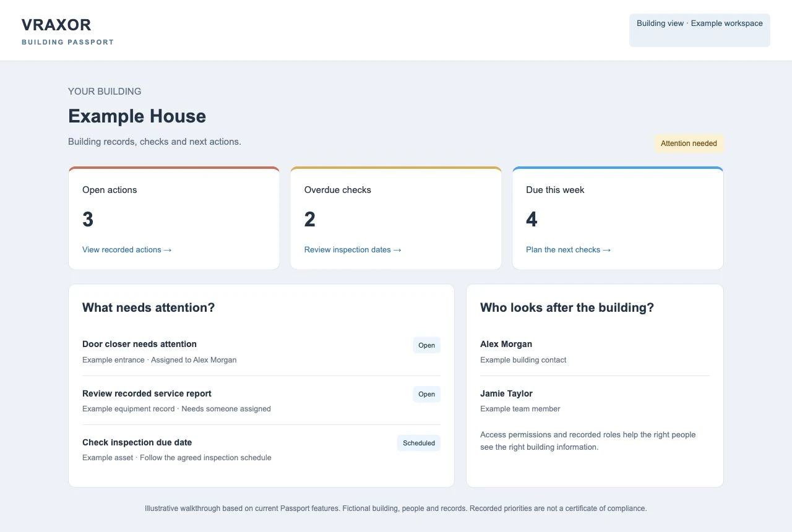The height and width of the screenshot is (532, 792).
Task: Open the Review inspection dates link
Action: tap(353, 250)
